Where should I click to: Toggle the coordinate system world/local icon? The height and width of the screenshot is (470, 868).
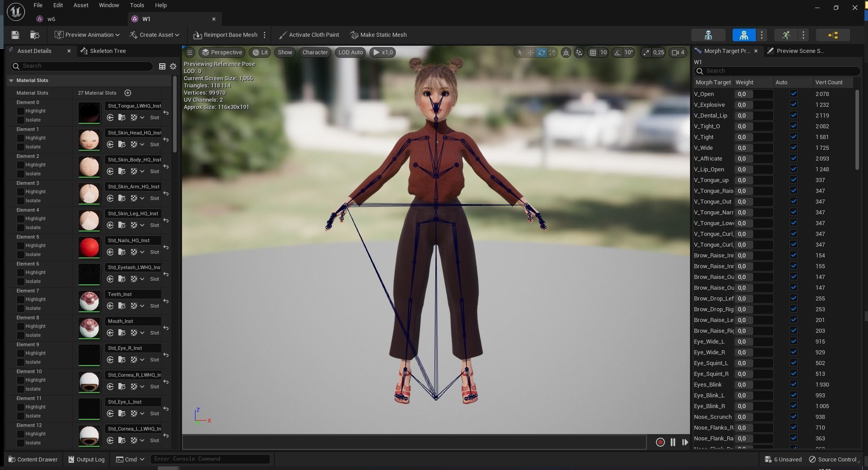pos(566,52)
